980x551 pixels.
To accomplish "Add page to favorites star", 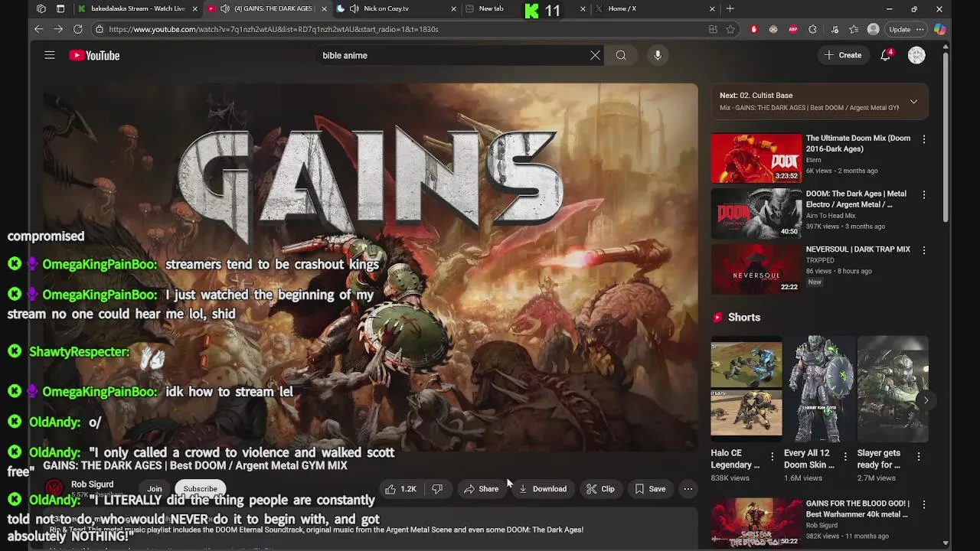I will (x=730, y=29).
